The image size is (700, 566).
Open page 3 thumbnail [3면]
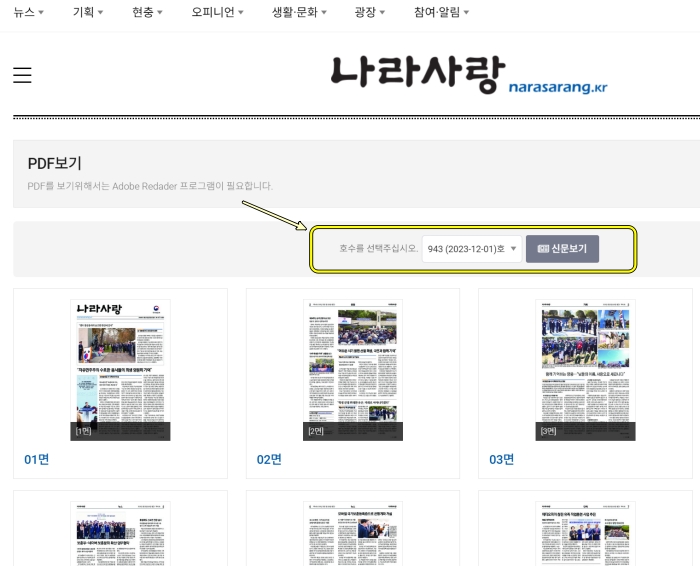click(x=585, y=370)
